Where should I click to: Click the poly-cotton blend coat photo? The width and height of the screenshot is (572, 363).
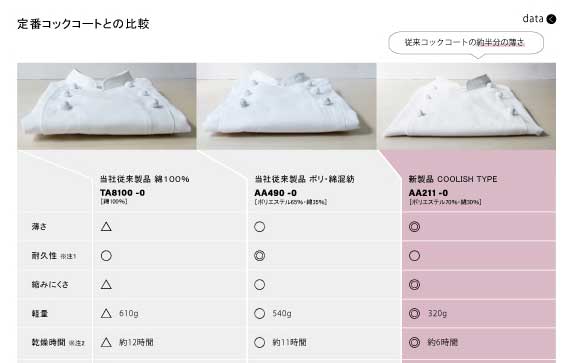286,106
